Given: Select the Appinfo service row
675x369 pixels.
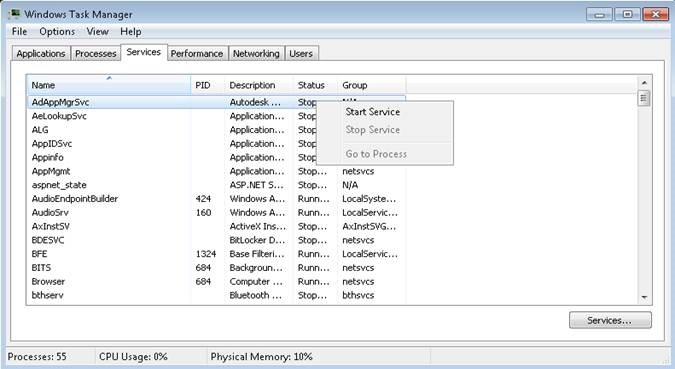Looking at the screenshot, I should pyautogui.click(x=216, y=158).
